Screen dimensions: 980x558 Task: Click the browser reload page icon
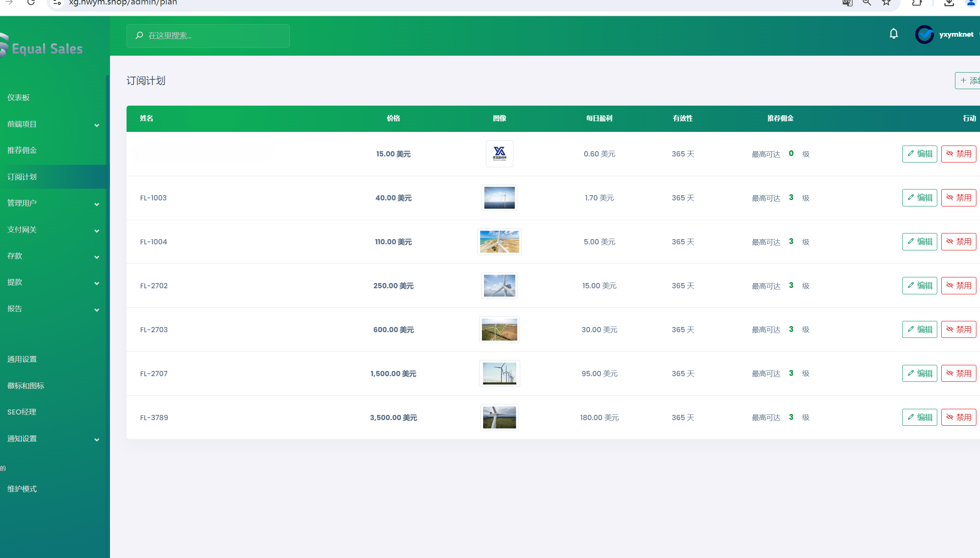[31, 3]
